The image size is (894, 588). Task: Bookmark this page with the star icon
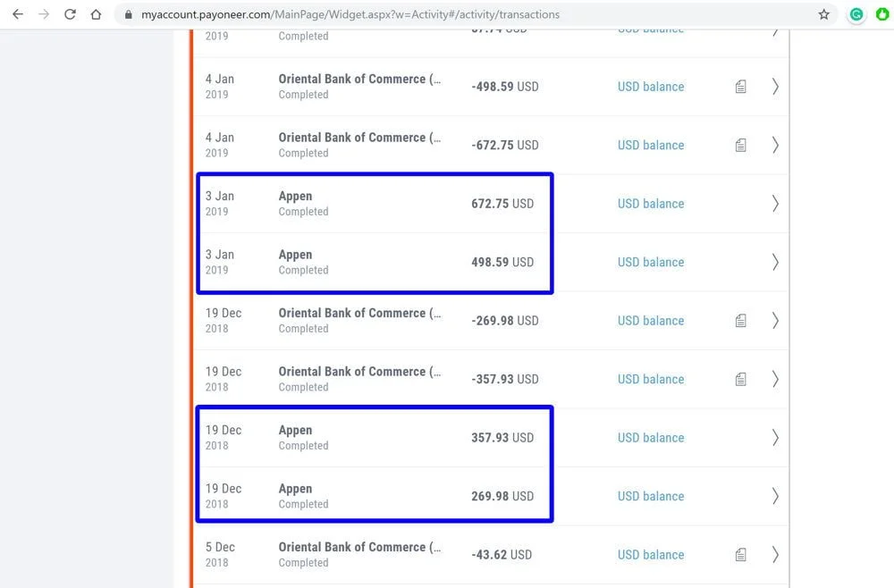point(822,14)
